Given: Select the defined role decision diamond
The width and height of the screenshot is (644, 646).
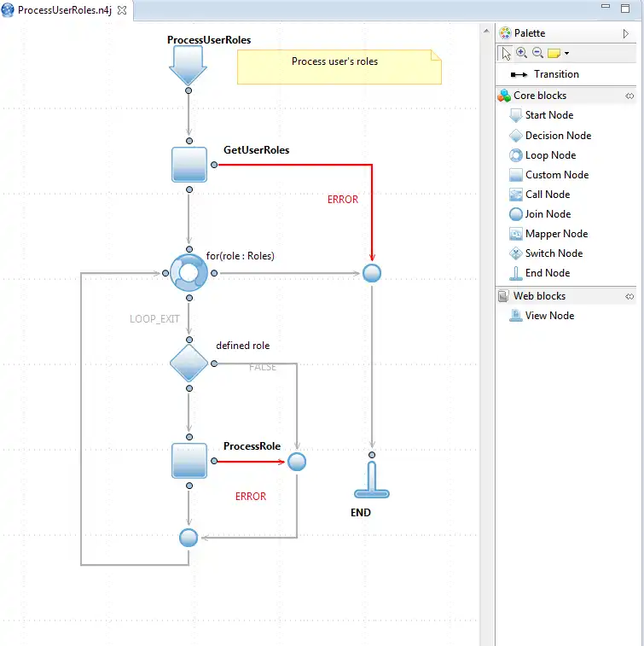Looking at the screenshot, I should (189, 363).
